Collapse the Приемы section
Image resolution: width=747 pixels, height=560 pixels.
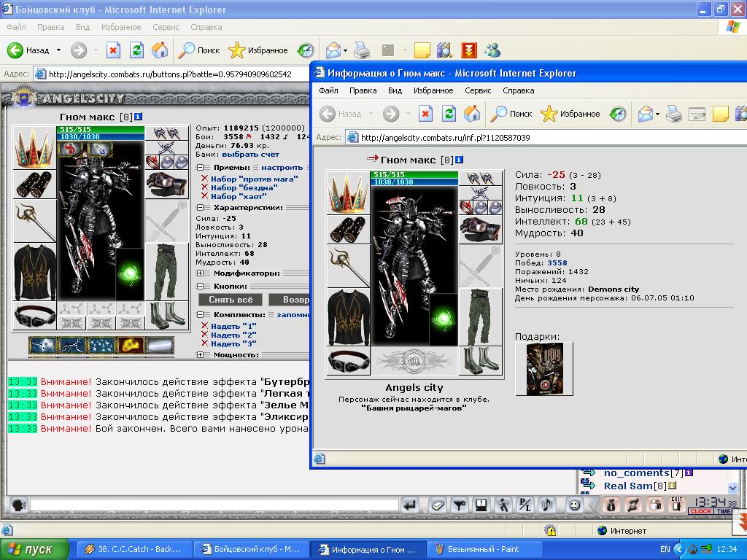point(200,168)
